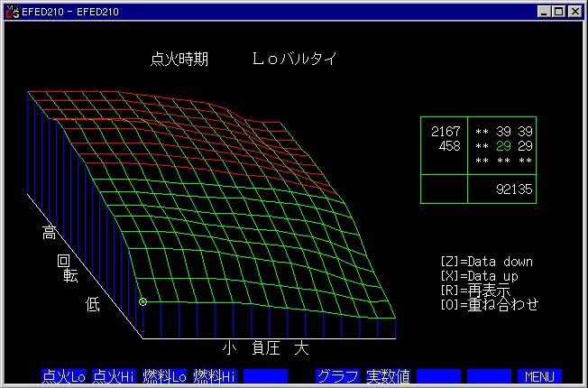Click the green highlighted value 29
Image resolution: width=588 pixels, height=388 pixels.
(x=503, y=145)
